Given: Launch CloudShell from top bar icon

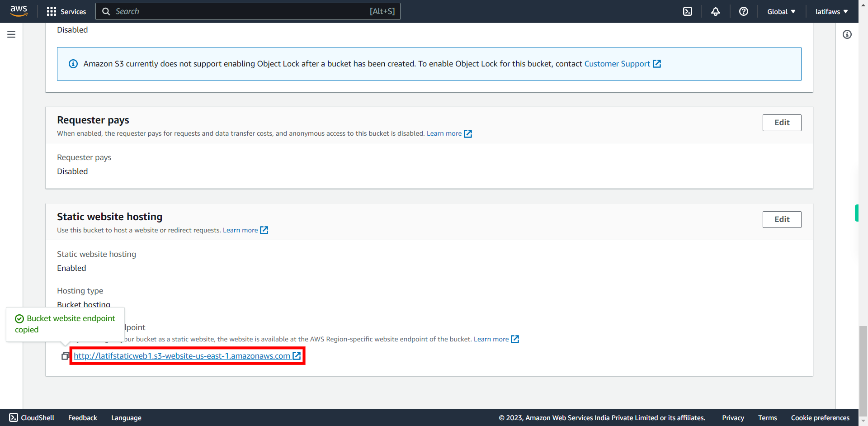Looking at the screenshot, I should pos(687,11).
